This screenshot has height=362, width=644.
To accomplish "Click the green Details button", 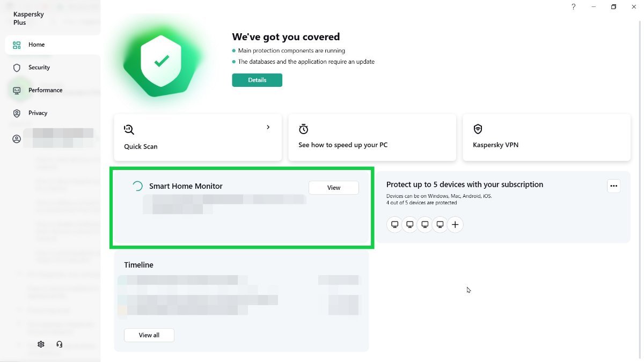I will (x=257, y=80).
